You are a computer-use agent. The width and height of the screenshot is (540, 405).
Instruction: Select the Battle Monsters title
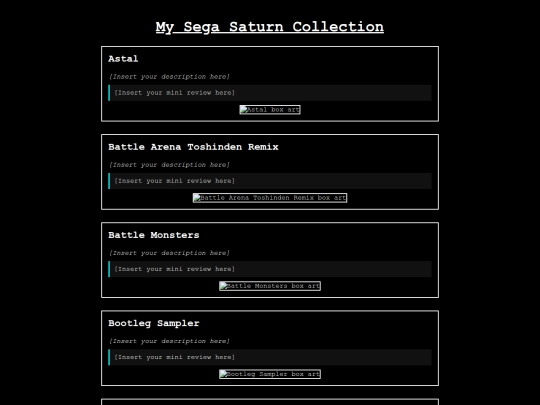(x=154, y=235)
